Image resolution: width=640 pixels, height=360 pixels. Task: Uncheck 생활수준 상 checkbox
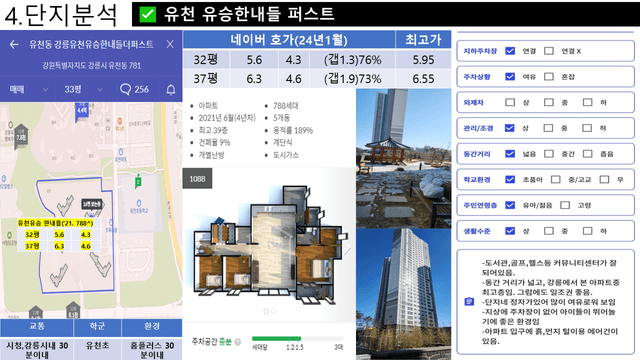510,231
